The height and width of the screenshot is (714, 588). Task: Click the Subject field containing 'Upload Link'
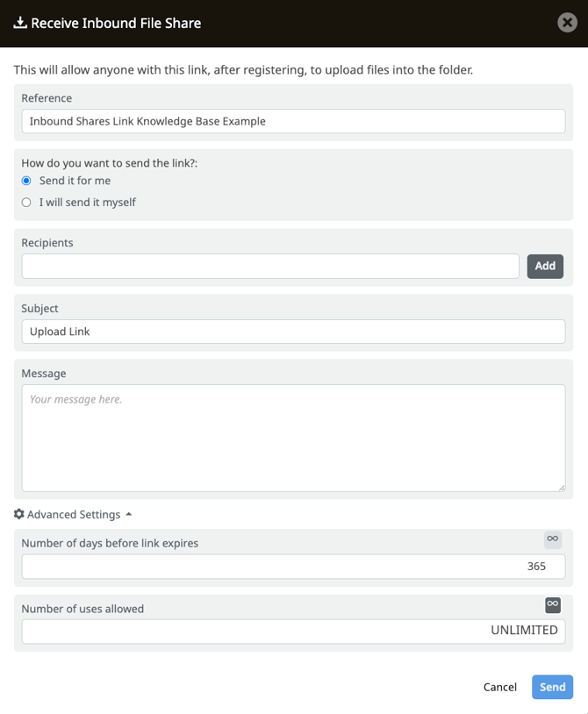coord(293,332)
